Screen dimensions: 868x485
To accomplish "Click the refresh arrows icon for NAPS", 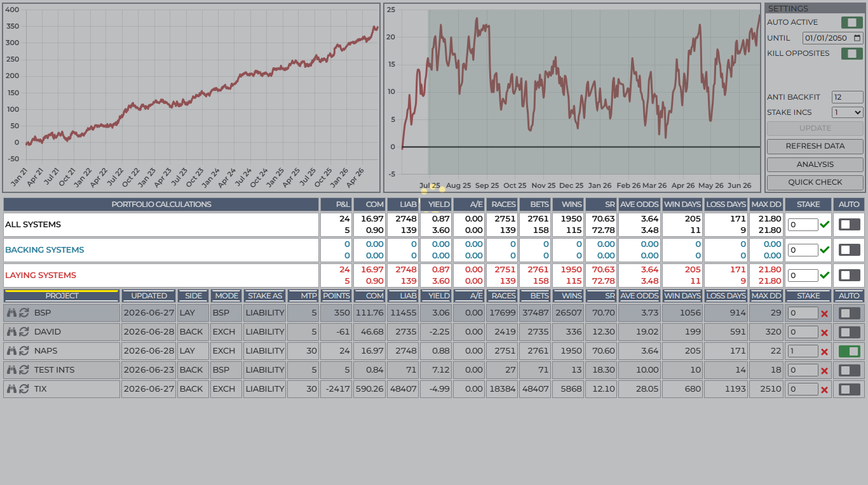I will (x=24, y=351).
